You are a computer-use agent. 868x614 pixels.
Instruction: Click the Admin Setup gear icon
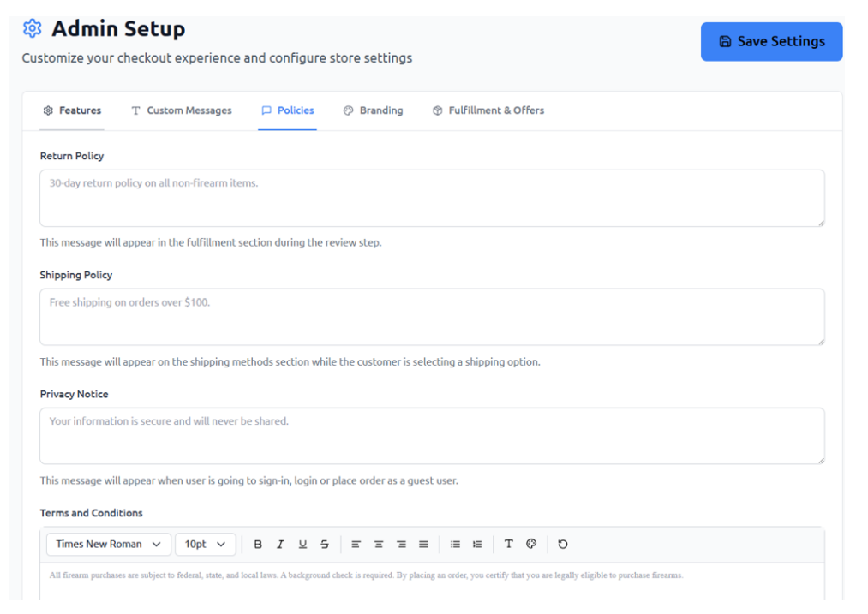[x=32, y=28]
